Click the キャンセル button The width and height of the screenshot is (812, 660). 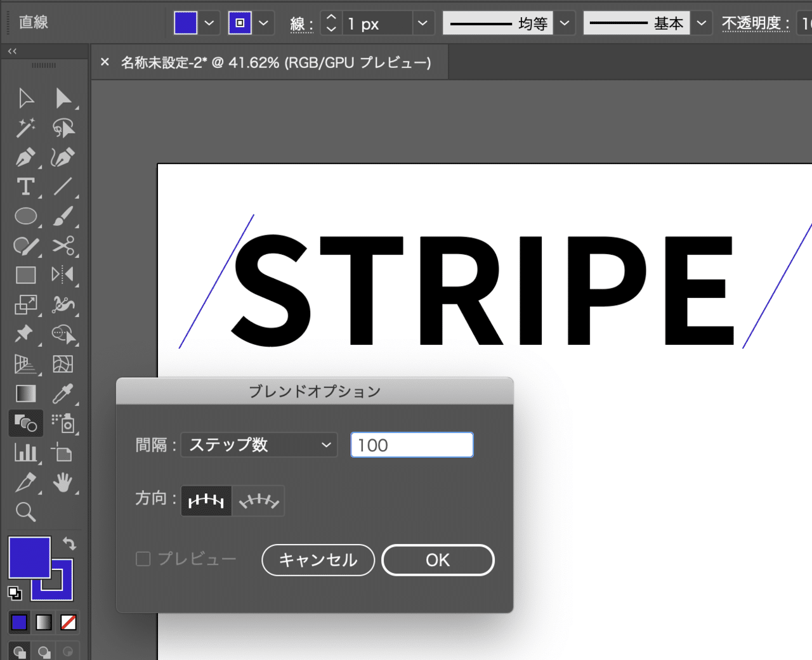pos(318,560)
